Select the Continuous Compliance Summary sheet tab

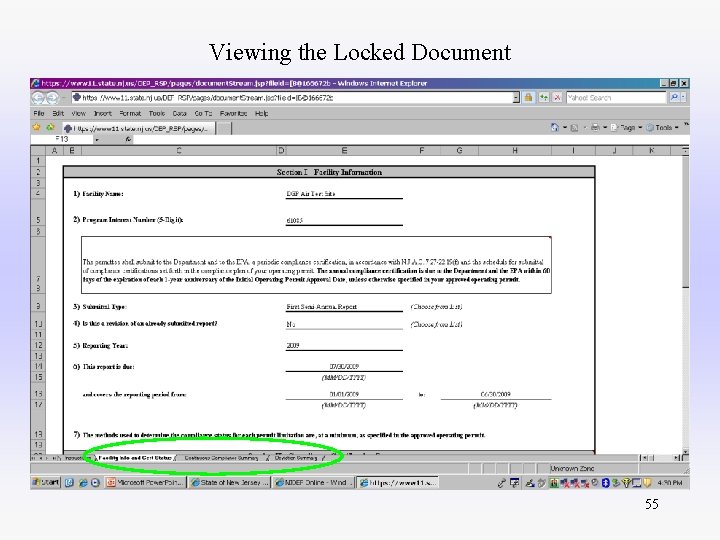[221, 458]
